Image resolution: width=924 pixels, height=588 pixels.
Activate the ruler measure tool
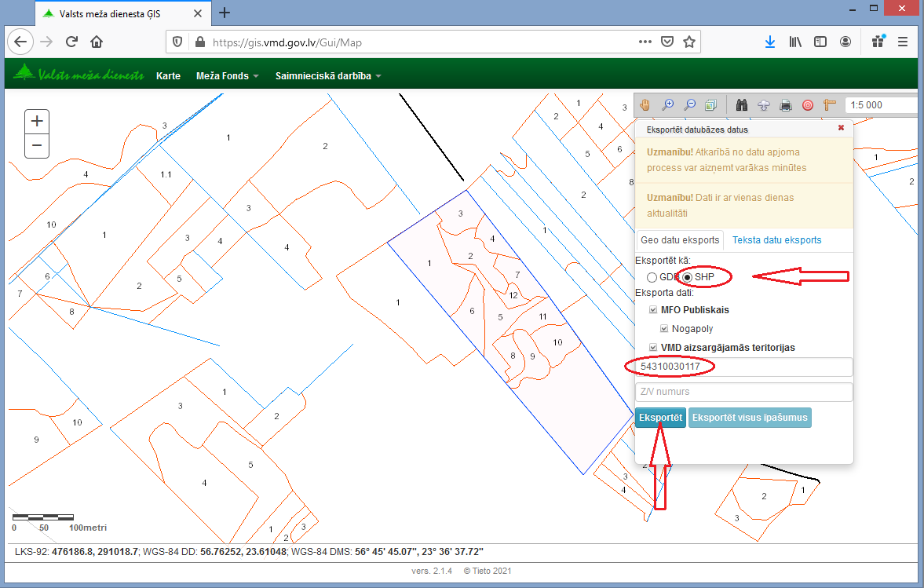pyautogui.click(x=828, y=104)
